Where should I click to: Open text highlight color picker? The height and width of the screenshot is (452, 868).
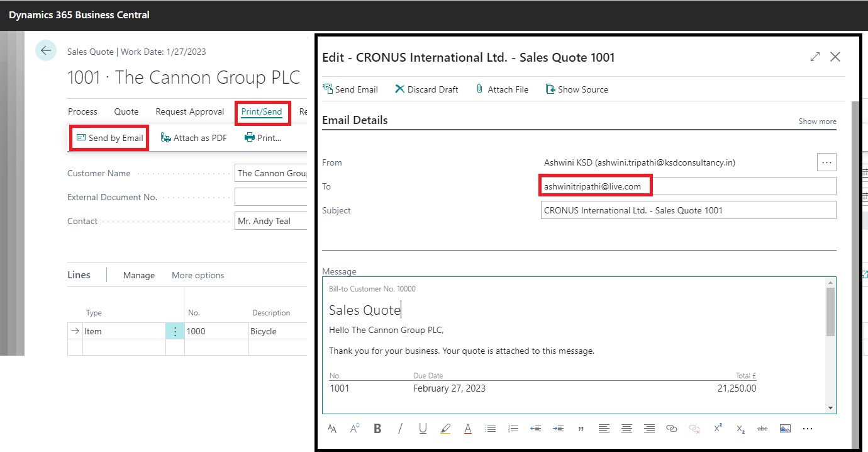[x=445, y=429]
